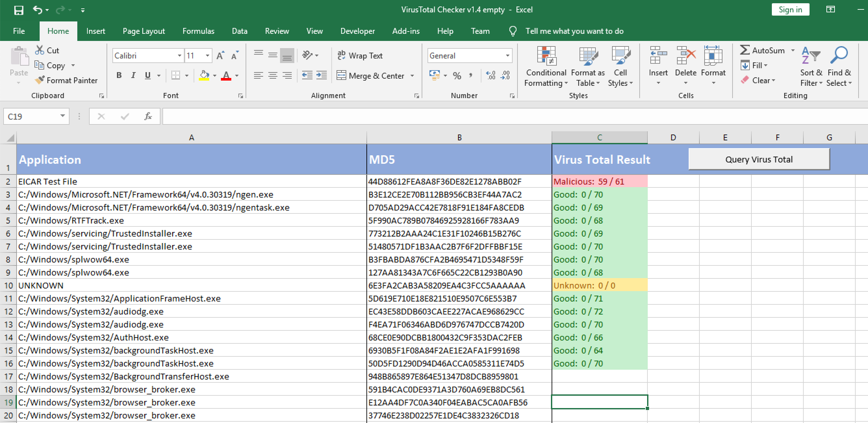Open Find & Select menu
This screenshot has height=423, width=868.
click(x=839, y=66)
